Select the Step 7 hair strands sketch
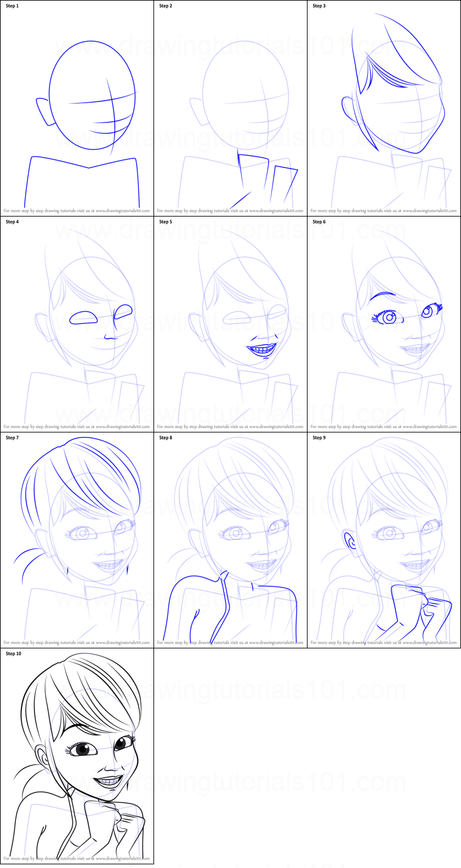Screen dimensions: 461x868 [77, 485]
